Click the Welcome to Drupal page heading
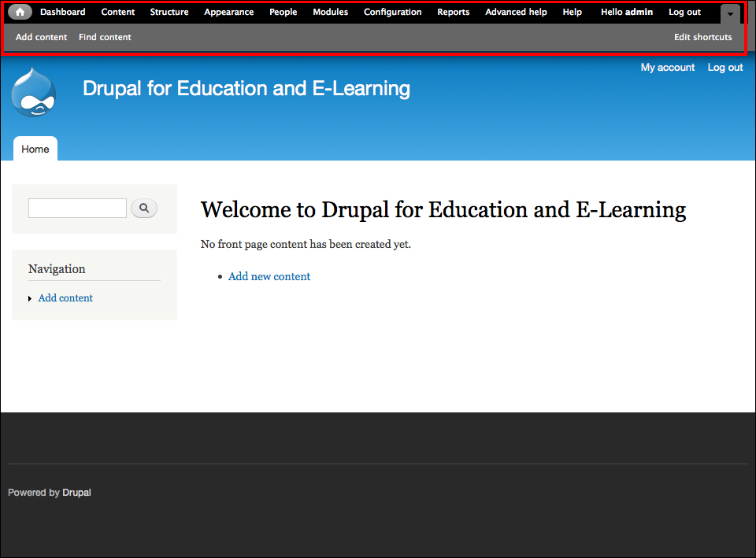The height and width of the screenshot is (558, 756). [x=443, y=210]
